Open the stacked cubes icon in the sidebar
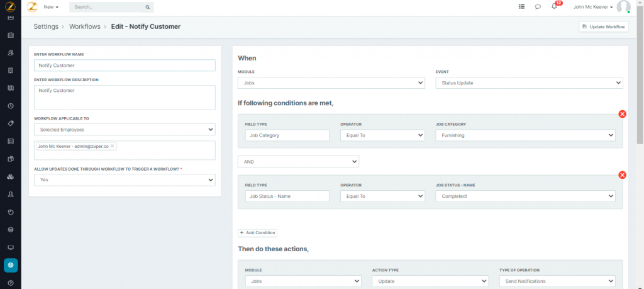Image resolution: width=644 pixels, height=289 pixels. [11, 177]
